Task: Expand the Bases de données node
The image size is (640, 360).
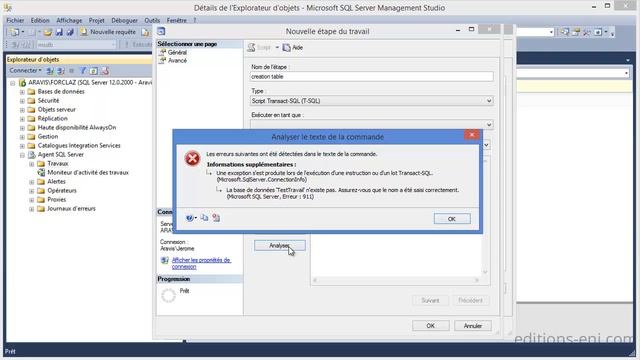Action: [22, 92]
